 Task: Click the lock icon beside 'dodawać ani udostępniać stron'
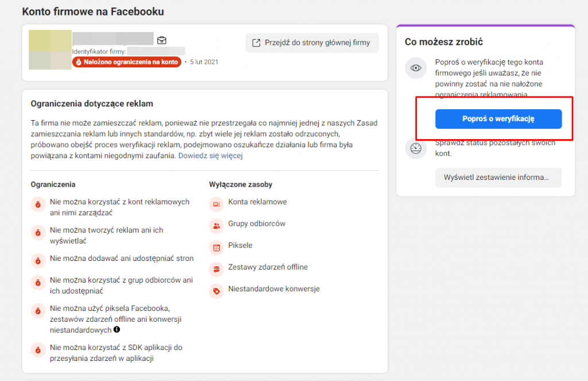point(38,260)
